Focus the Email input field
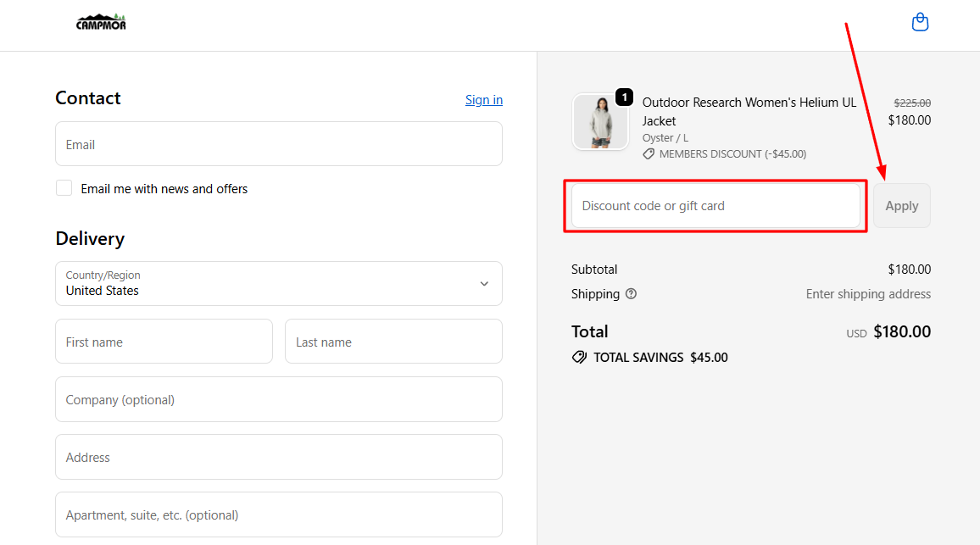Image resolution: width=980 pixels, height=545 pixels. point(279,144)
